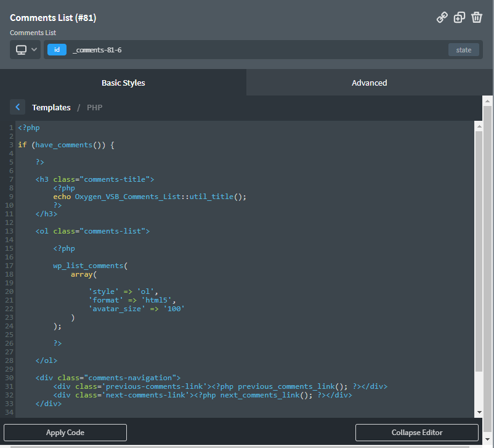Place cursor on the have_comments() line
The image size is (494, 448).
(x=66, y=145)
